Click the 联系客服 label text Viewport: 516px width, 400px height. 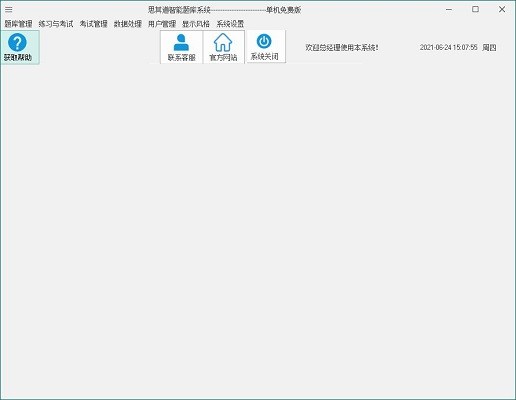181,58
